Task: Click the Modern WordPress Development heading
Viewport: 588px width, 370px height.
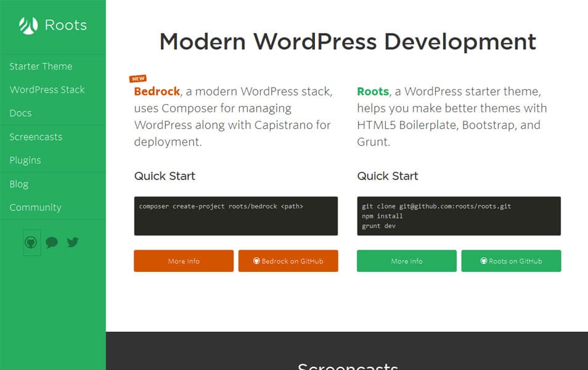Action: pyautogui.click(x=348, y=41)
